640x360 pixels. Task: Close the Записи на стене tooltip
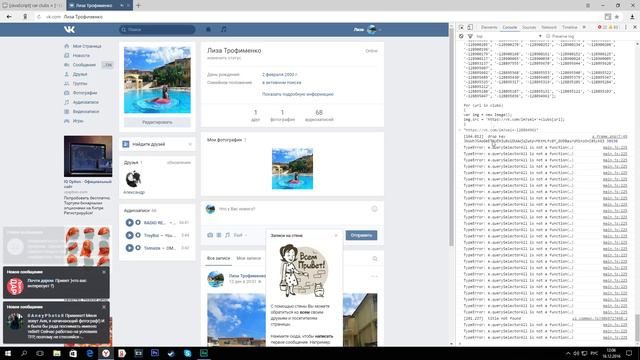[336, 236]
